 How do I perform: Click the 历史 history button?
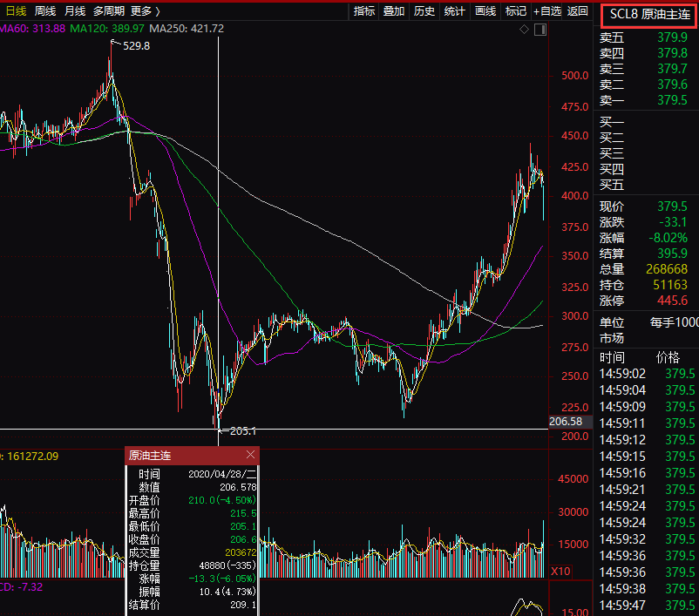click(424, 10)
